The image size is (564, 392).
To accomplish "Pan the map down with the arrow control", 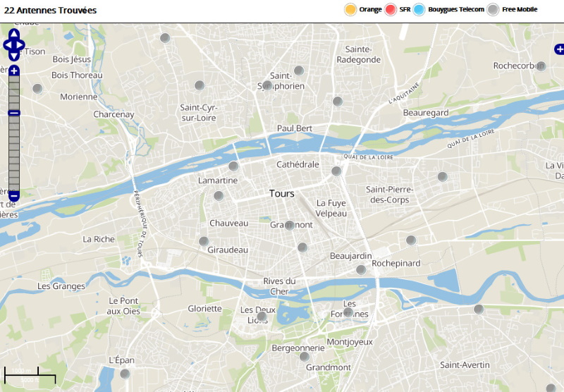I will click(x=14, y=56).
